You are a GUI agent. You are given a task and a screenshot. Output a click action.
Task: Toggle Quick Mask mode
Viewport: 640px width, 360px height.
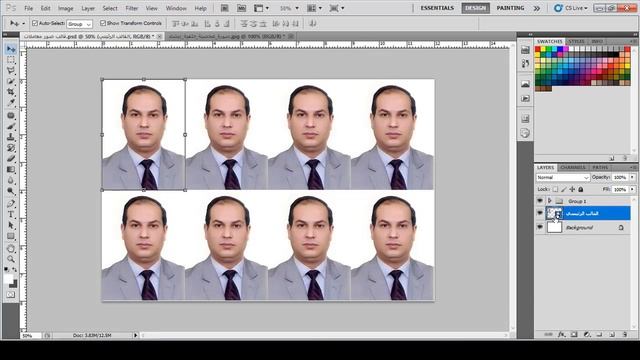(11, 294)
